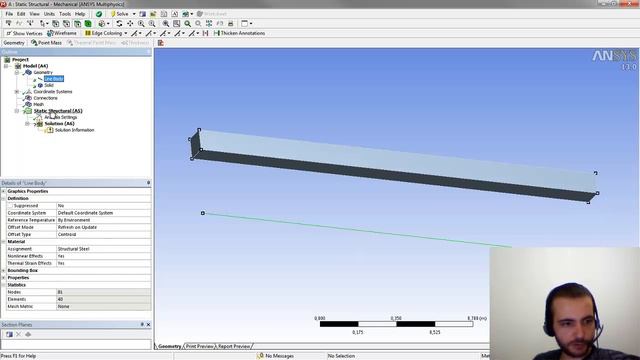Collapse the Definition section
Screen dimensions: 640x360
[4, 198]
